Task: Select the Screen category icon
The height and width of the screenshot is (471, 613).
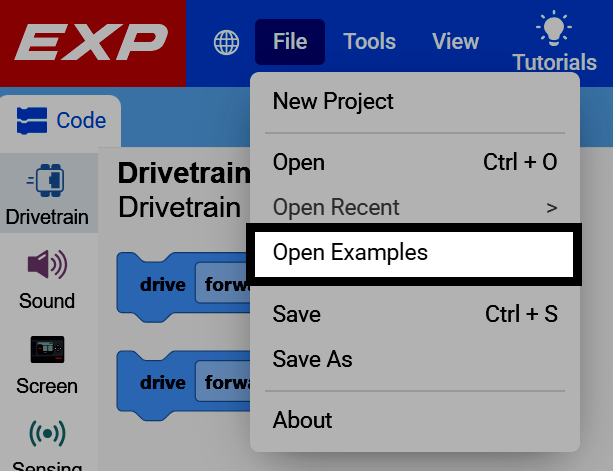Action: (47, 349)
